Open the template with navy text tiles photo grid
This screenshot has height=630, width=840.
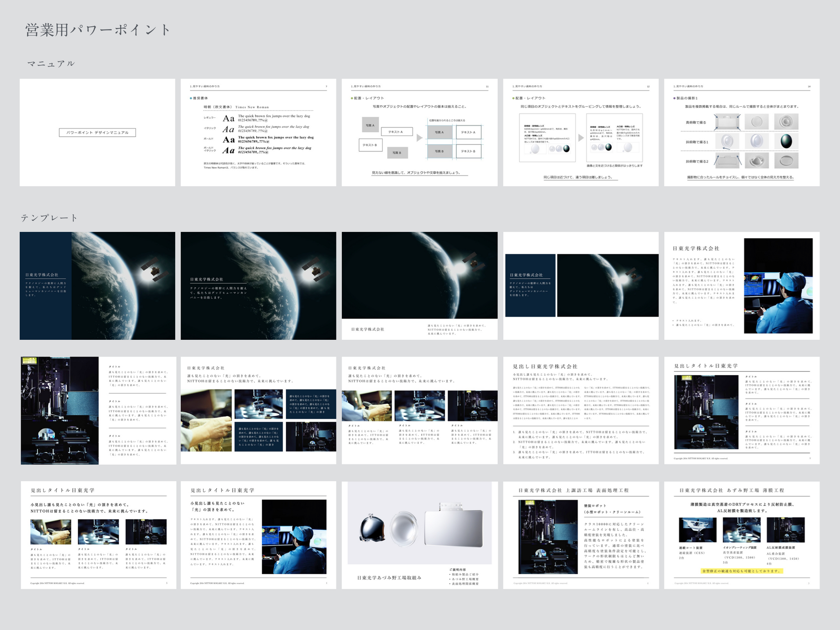pyautogui.click(x=258, y=410)
